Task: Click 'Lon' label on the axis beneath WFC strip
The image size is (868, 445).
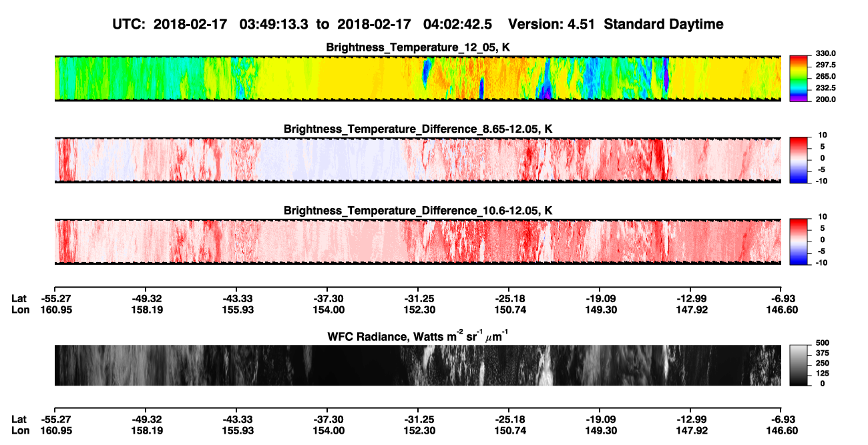Action: click(x=20, y=430)
